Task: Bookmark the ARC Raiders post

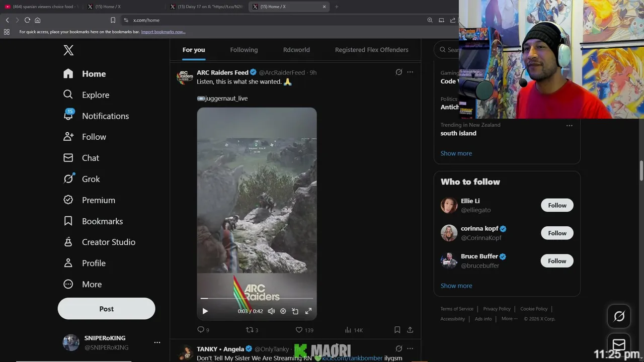Action: (x=397, y=330)
